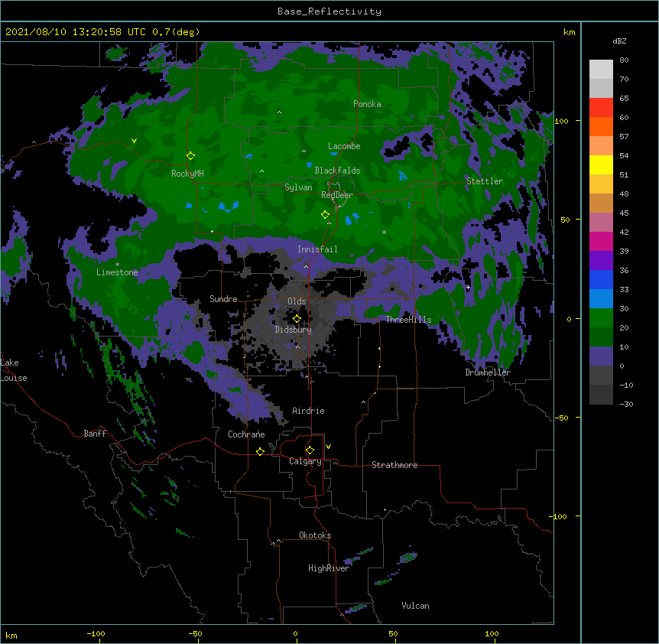Select the magenta 39-42 dBZ legend swatch
The image size is (659, 644).
(601, 241)
